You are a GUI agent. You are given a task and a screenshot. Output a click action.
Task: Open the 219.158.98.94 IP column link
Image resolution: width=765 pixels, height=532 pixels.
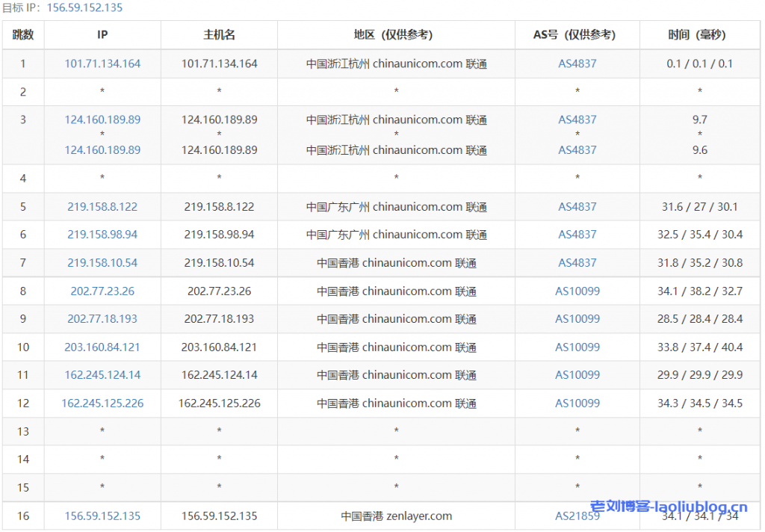click(x=102, y=235)
